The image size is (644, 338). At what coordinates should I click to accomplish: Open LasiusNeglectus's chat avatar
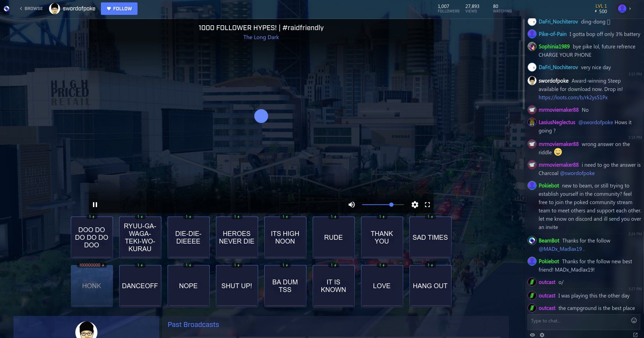pos(532,122)
